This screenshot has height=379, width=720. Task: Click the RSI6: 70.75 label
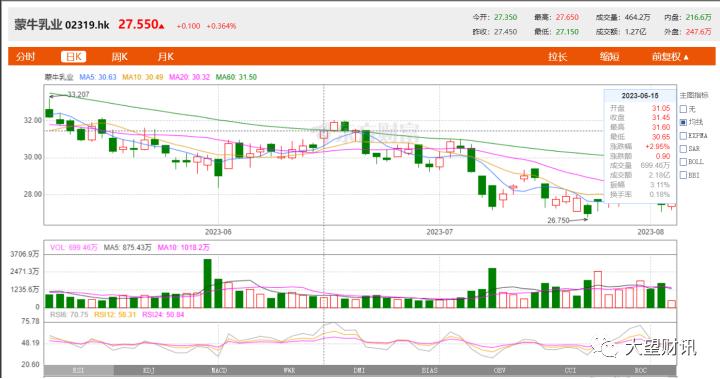(69, 315)
